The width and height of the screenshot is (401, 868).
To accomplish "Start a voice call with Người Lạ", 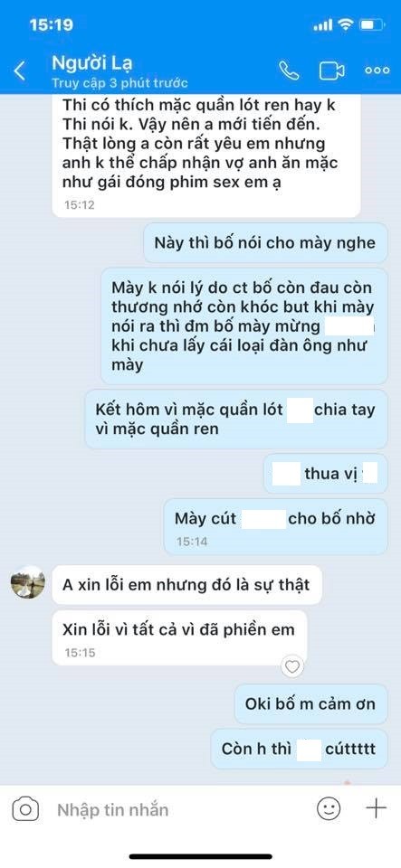I will [x=289, y=71].
